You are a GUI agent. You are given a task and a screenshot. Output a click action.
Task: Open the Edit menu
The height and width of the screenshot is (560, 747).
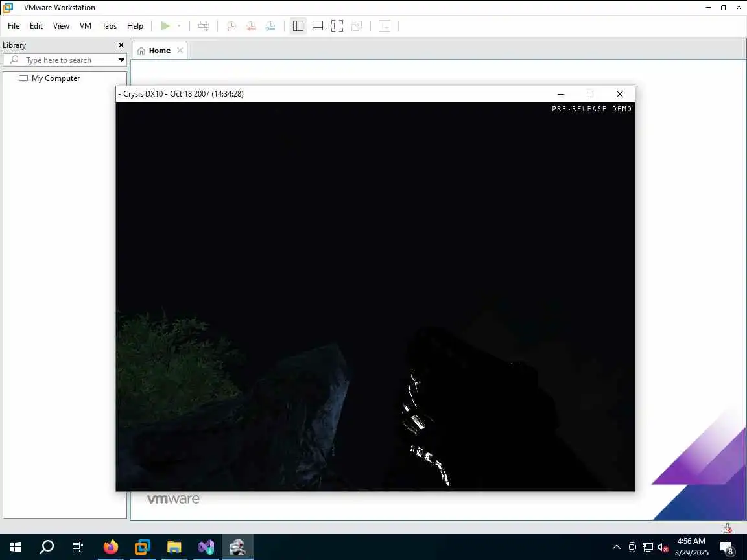36,26
